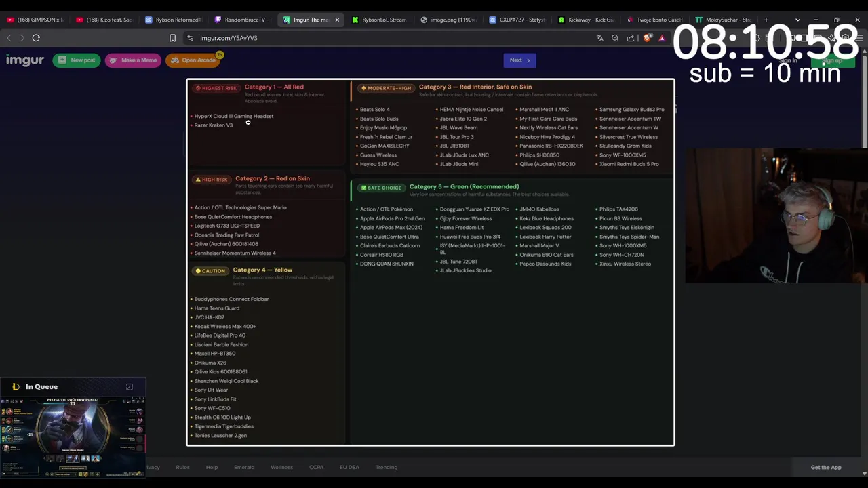Open the translate page icon
Image resolution: width=868 pixels, height=488 pixels.
point(599,38)
